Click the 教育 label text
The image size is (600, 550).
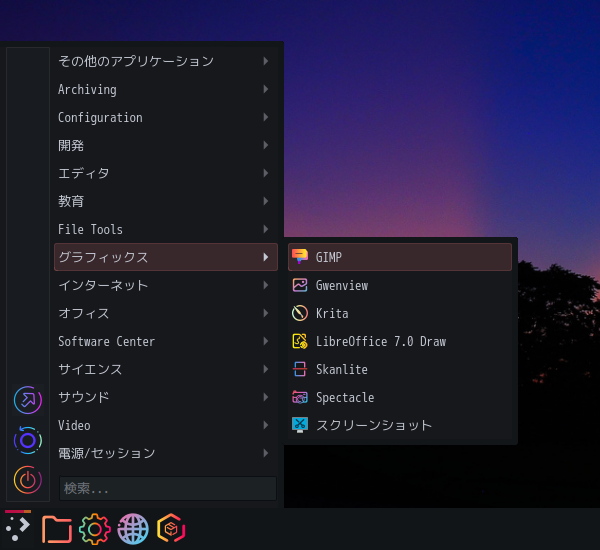pyautogui.click(x=71, y=201)
